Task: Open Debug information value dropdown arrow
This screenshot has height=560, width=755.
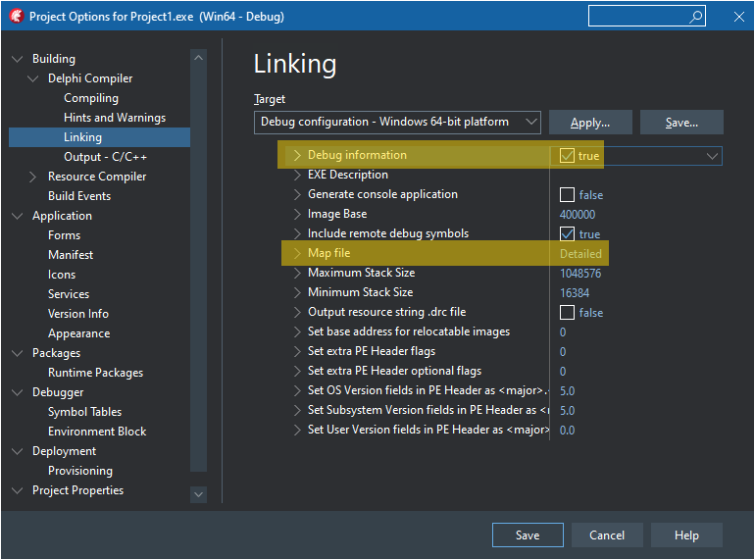Action: pyautogui.click(x=712, y=156)
